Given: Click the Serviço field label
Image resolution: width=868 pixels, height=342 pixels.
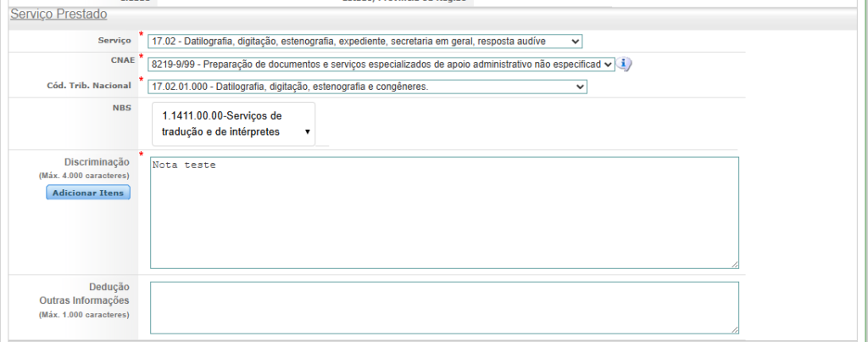Looking at the screenshot, I should pyautogui.click(x=114, y=41).
